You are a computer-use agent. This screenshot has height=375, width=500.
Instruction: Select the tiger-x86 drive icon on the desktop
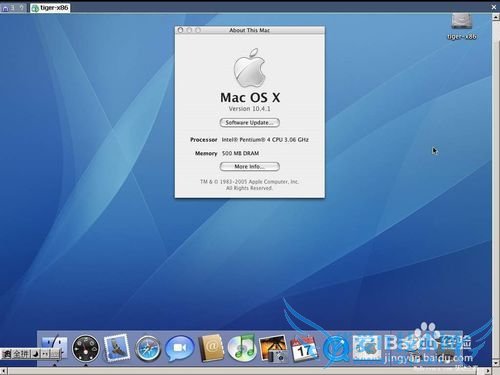(x=462, y=21)
